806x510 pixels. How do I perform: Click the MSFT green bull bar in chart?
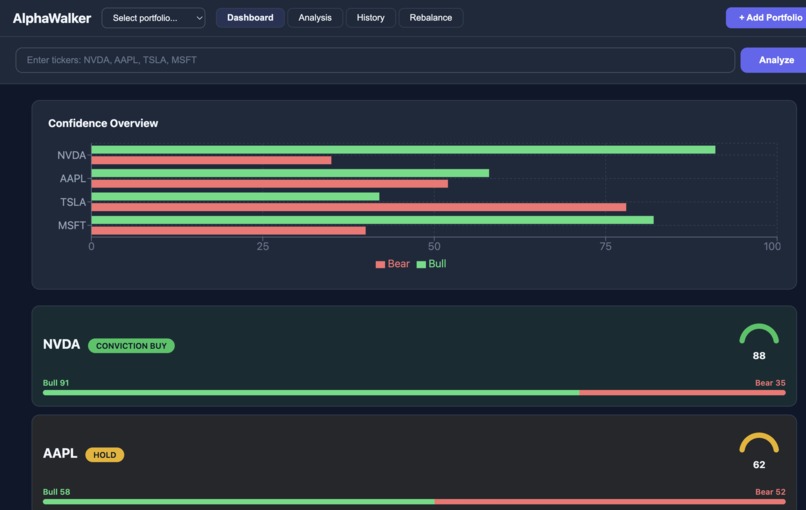tap(373, 220)
